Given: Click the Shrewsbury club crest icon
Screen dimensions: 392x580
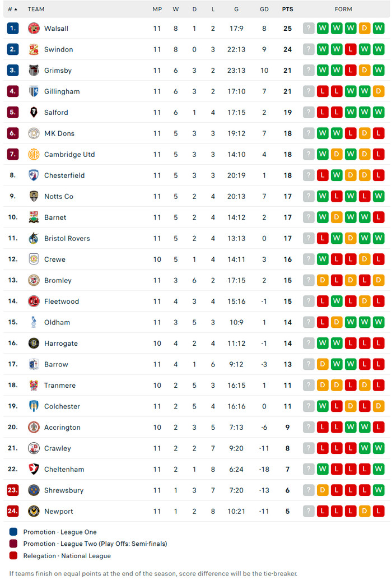Looking at the screenshot, I should click(34, 490).
